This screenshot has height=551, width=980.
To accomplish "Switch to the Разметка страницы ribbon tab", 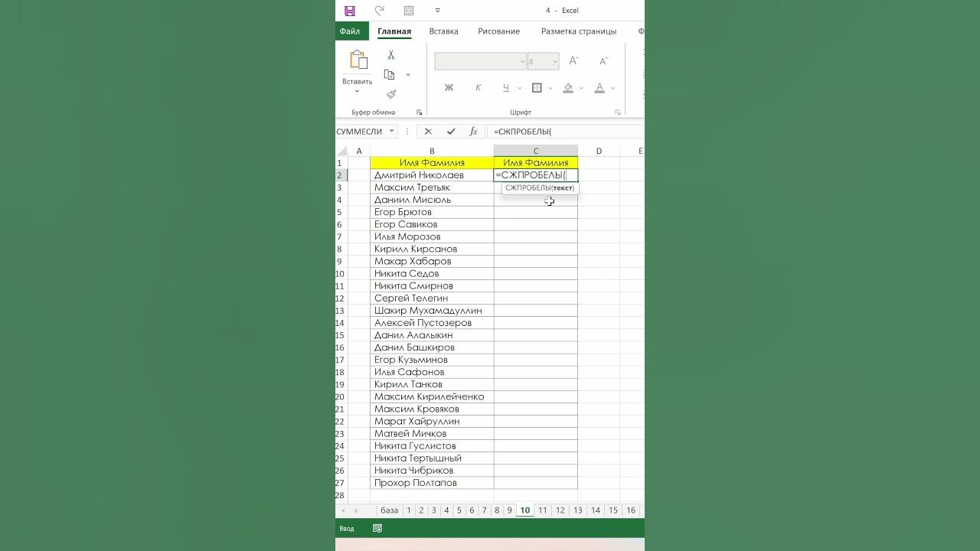I will click(579, 31).
